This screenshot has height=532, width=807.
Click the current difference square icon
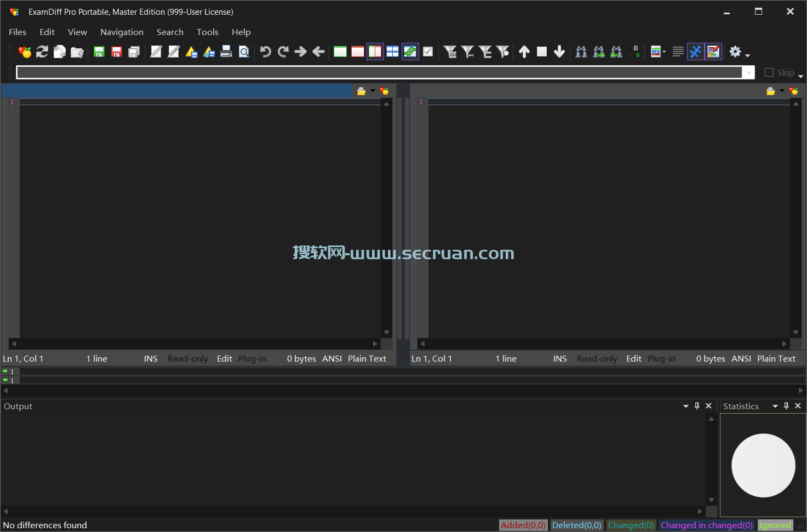point(542,52)
